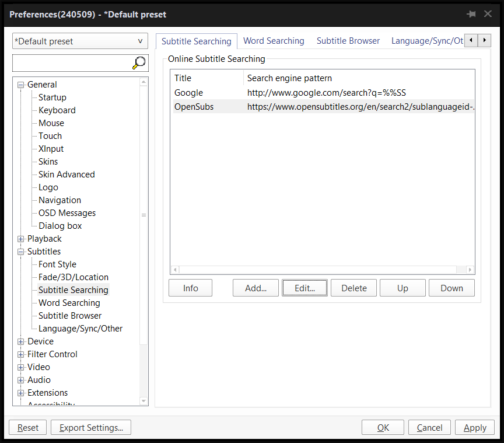Click the Apply button
504x443 pixels.
(475, 428)
